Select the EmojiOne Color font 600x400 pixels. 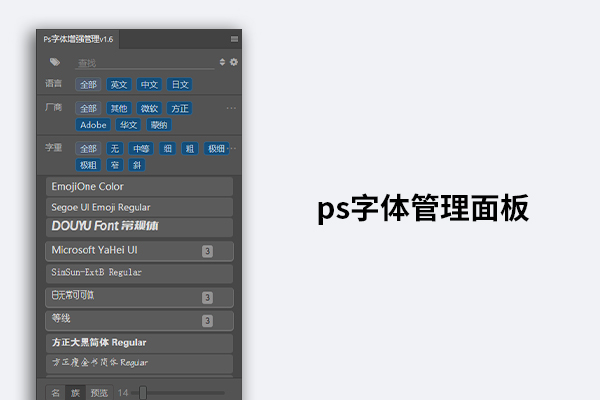tap(139, 187)
